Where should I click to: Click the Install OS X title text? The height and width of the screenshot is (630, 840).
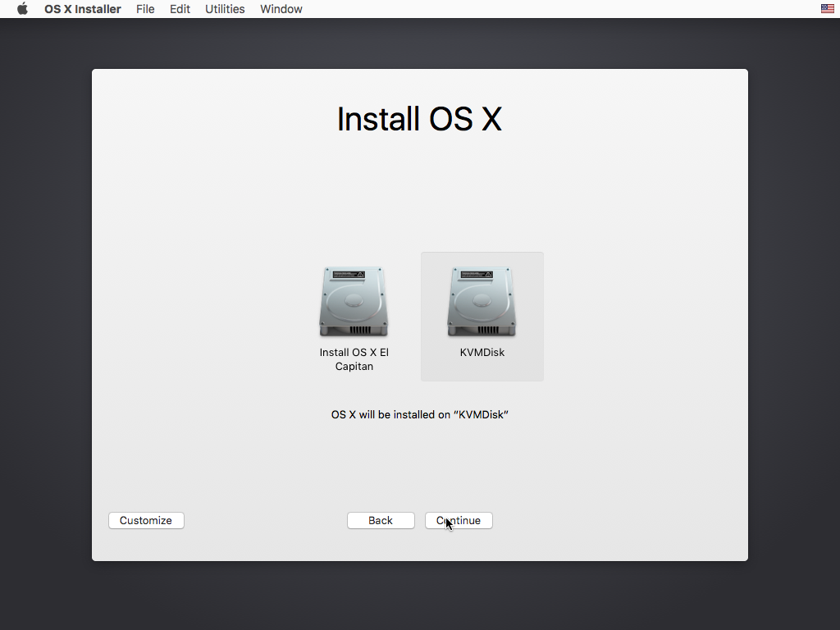click(x=419, y=118)
